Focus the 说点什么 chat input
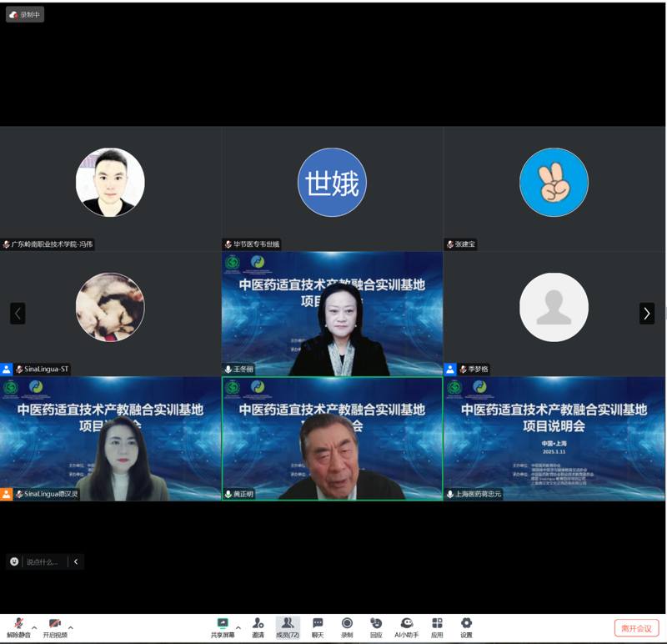The image size is (667, 644). tap(43, 562)
